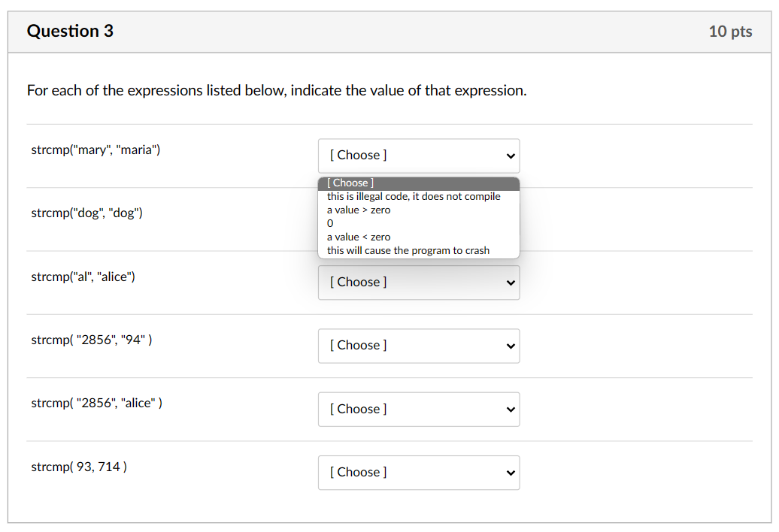Click the chevron on the strcmp("mary", "maria") dropdown
The width and height of the screenshot is (779, 532).
509,155
